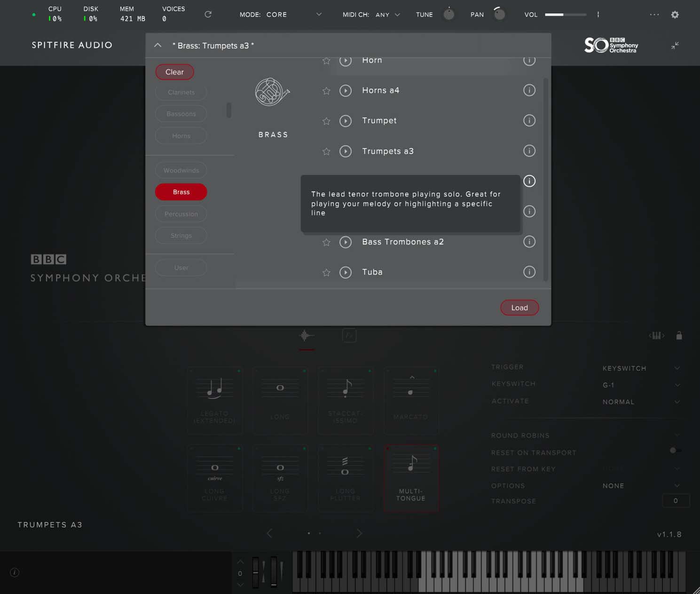
Task: Select the Long Flutter technique
Action: pos(346,478)
